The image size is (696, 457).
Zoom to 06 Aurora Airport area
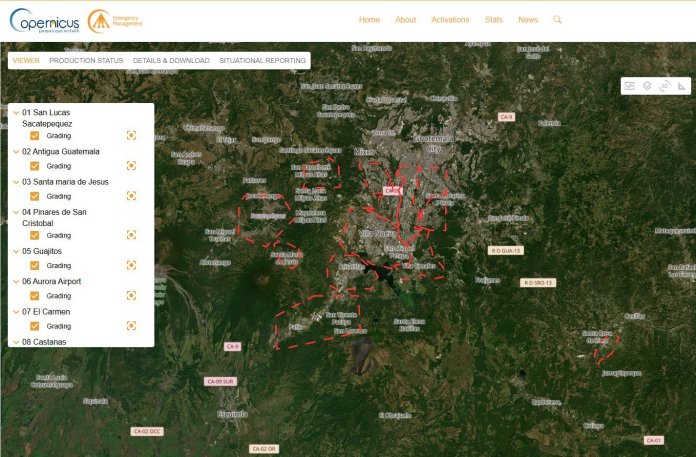[131, 295]
